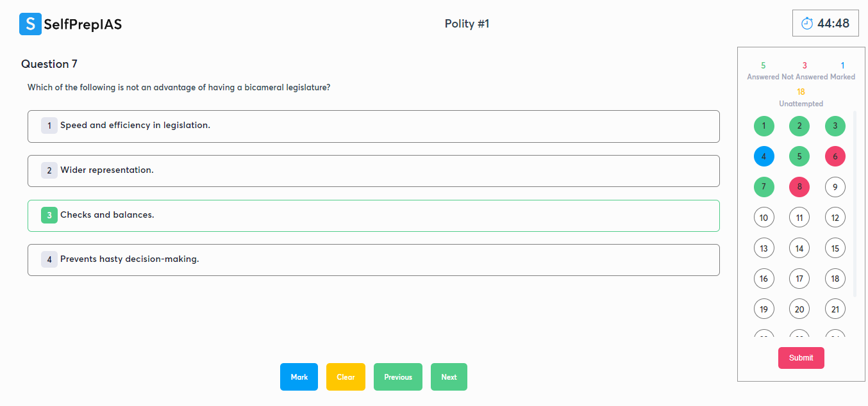Jump to question 14 in palette
Screen dimensions: 868x406
(799, 248)
